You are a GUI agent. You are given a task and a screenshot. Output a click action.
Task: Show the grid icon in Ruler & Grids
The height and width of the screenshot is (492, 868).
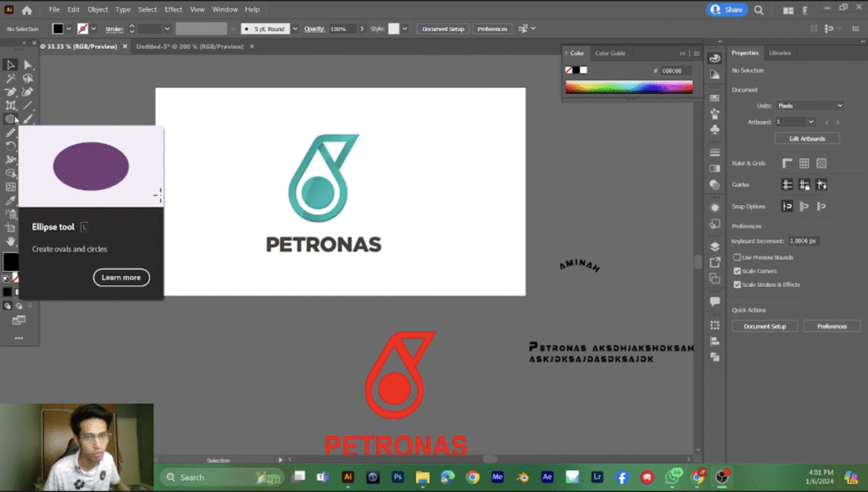pyautogui.click(x=804, y=163)
